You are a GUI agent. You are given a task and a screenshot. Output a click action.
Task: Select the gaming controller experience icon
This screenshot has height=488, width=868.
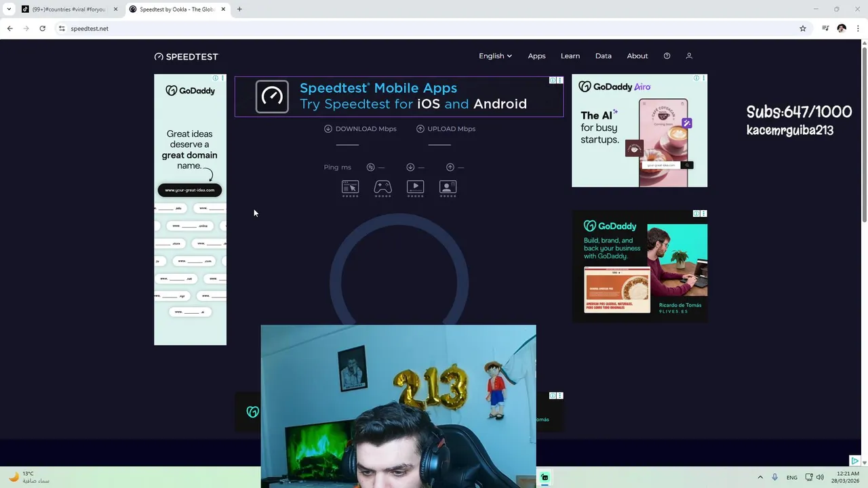pyautogui.click(x=382, y=188)
